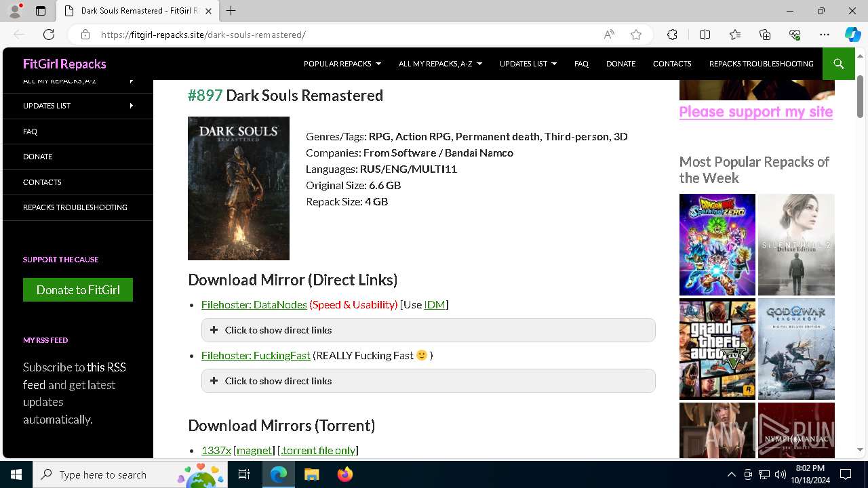This screenshot has width=868, height=488.
Task: Click the FitGirl Repacks site logo
Action: (x=64, y=64)
